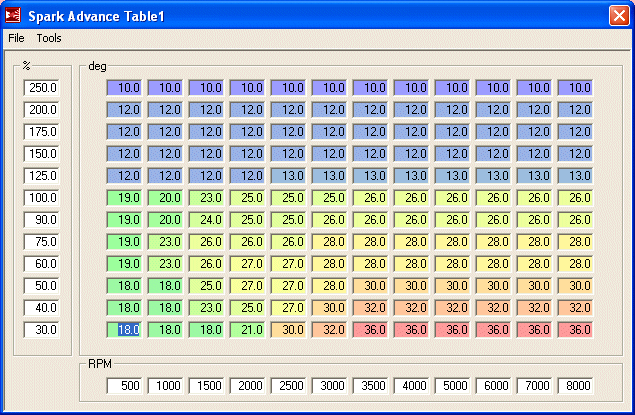Focus the 75.0 load percent field
This screenshot has width=635, height=415.
point(42,242)
